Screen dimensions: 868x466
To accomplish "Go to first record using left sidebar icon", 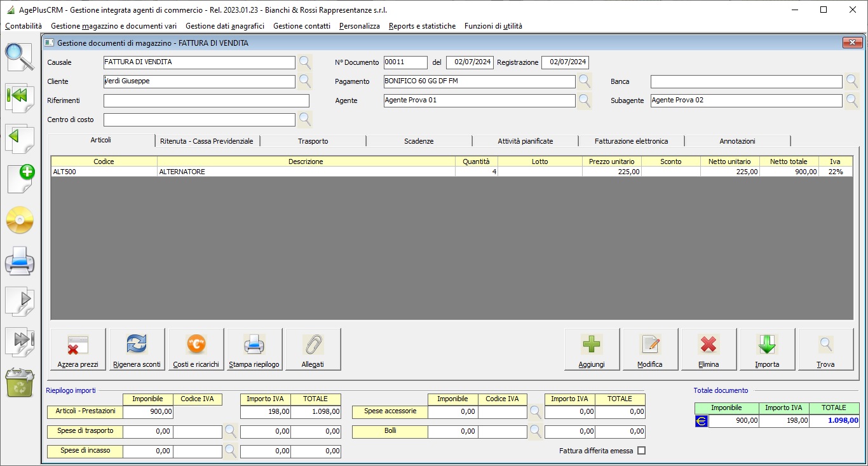I will tap(20, 96).
